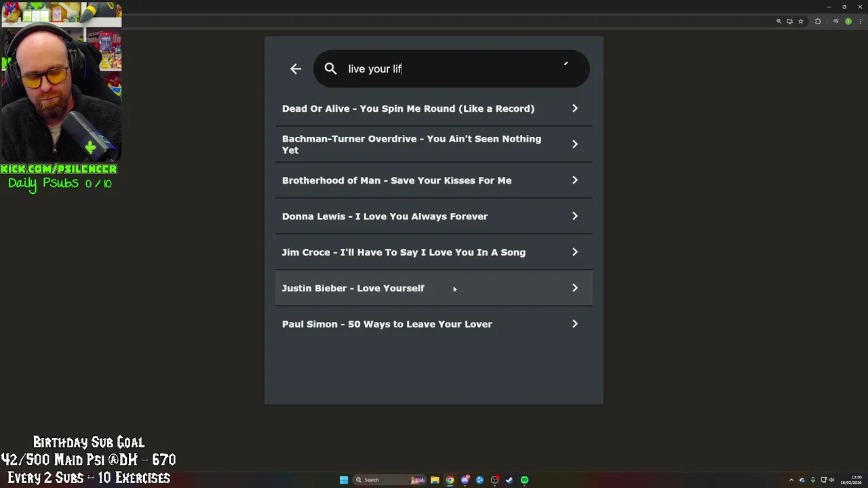Open File Explorer from the taskbar

435,480
